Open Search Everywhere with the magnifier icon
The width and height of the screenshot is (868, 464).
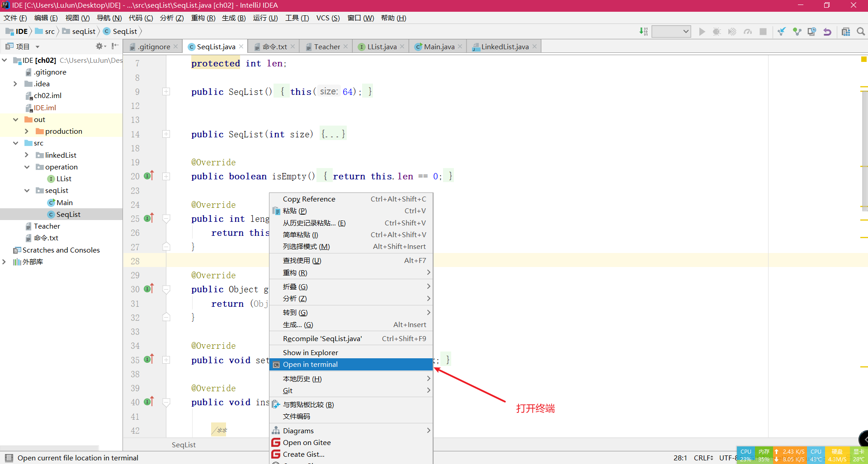pos(860,31)
